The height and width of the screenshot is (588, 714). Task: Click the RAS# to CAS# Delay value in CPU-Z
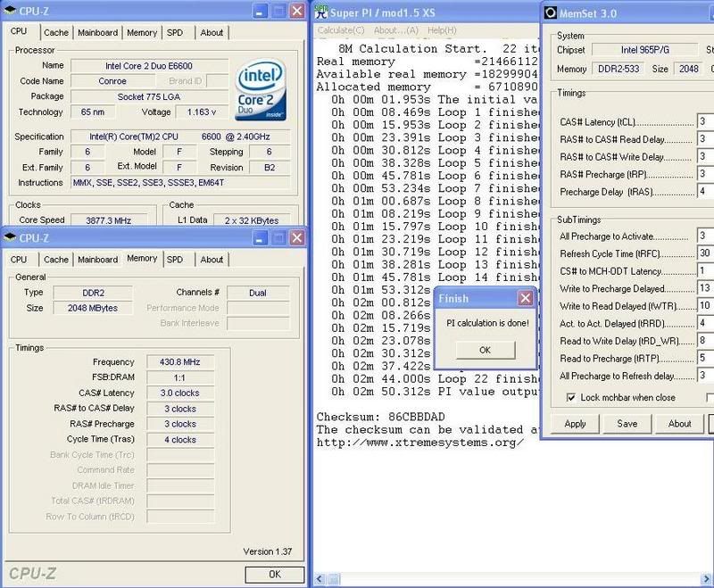click(180, 409)
